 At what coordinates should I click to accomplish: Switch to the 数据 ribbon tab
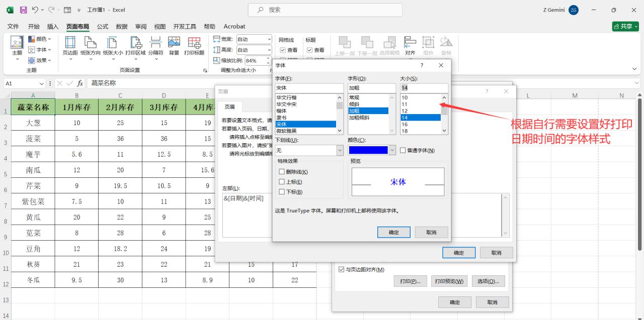[x=122, y=27]
